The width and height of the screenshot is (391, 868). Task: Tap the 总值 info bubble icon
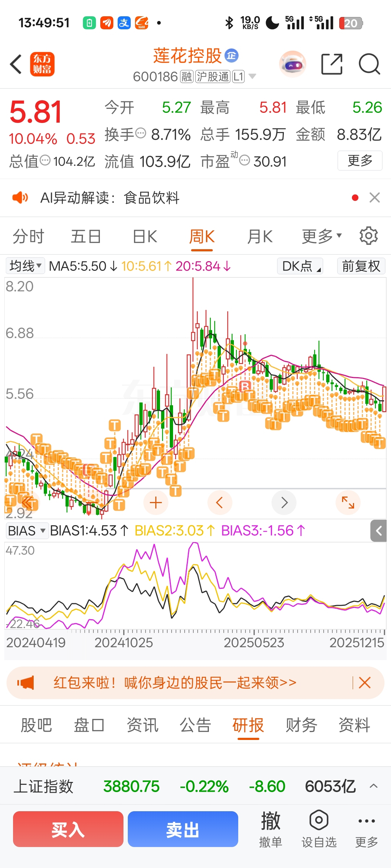pyautogui.click(x=45, y=160)
